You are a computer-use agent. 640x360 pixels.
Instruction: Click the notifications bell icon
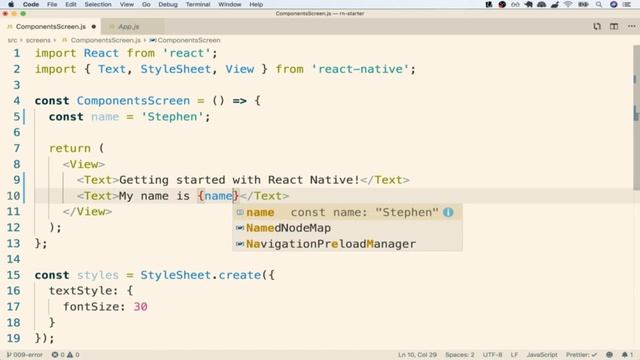click(627, 355)
